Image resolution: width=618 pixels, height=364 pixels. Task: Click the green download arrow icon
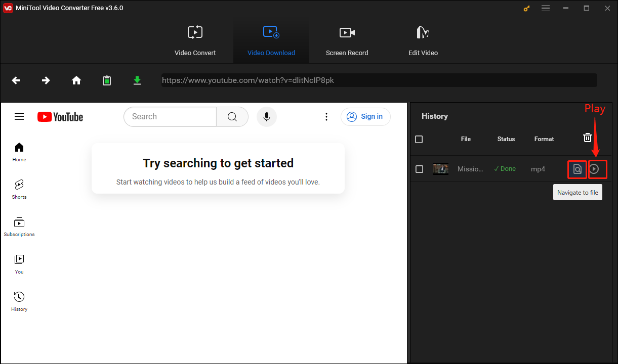point(137,80)
